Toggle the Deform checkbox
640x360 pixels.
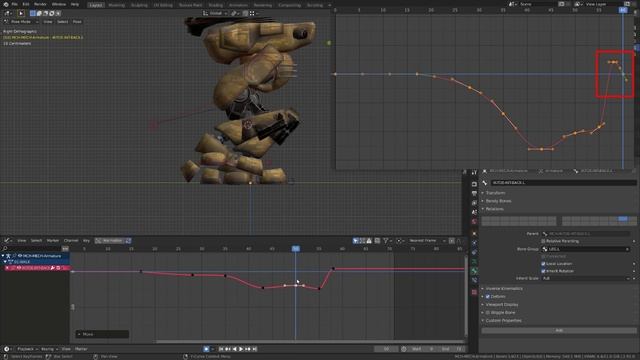488,297
